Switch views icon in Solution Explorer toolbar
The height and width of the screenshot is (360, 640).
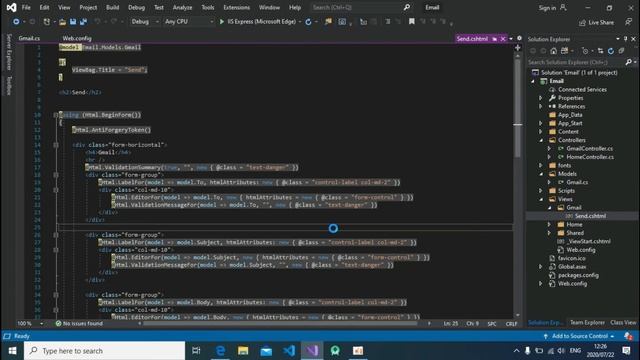pyautogui.click(x=564, y=51)
